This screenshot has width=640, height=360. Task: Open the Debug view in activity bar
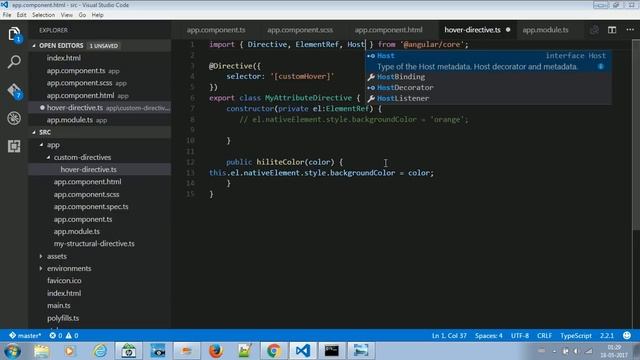(x=14, y=118)
